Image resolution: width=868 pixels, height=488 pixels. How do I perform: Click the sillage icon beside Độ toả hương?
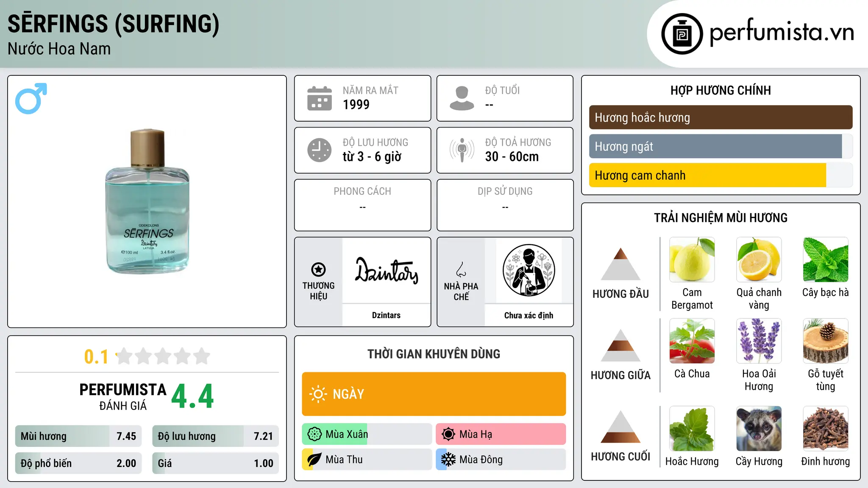click(462, 150)
